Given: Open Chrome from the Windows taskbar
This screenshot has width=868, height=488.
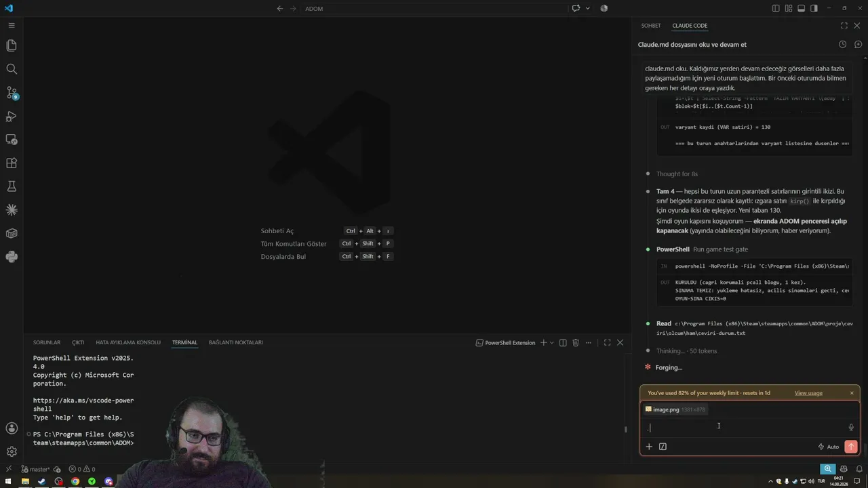Looking at the screenshot, I should (75, 481).
